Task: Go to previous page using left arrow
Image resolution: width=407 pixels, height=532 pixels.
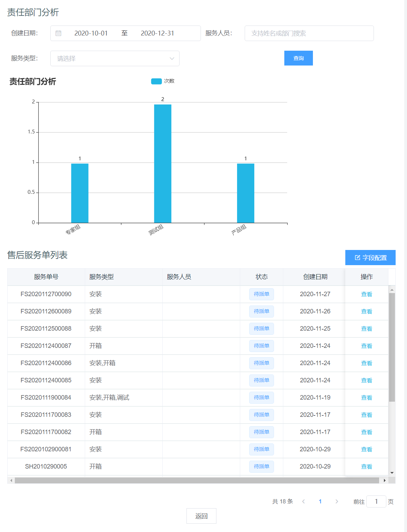Action: [x=304, y=501]
